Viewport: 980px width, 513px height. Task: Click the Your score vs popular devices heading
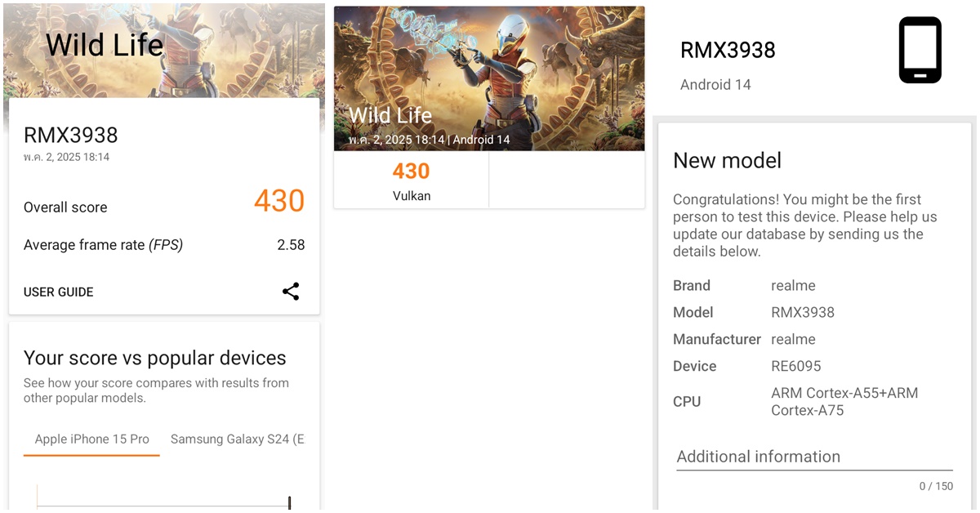pyautogui.click(x=155, y=358)
